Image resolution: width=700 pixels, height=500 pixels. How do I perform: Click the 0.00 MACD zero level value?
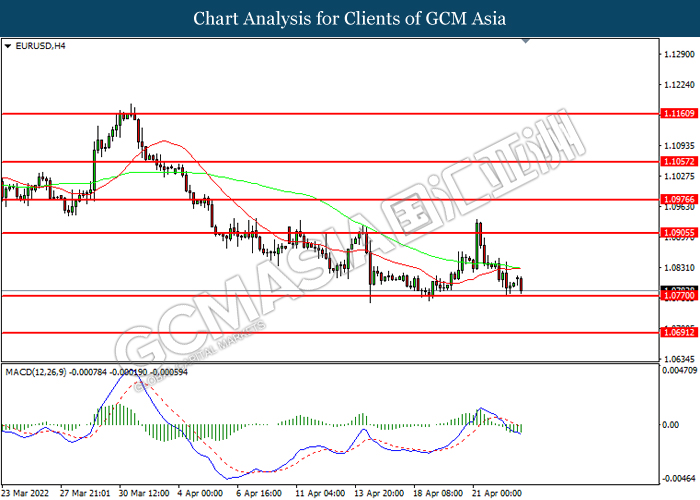point(671,425)
